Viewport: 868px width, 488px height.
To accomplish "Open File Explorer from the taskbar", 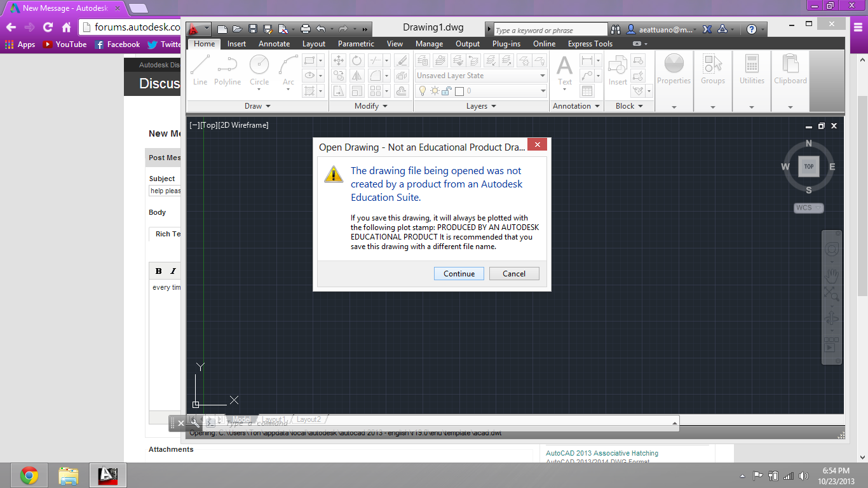I will [68, 475].
